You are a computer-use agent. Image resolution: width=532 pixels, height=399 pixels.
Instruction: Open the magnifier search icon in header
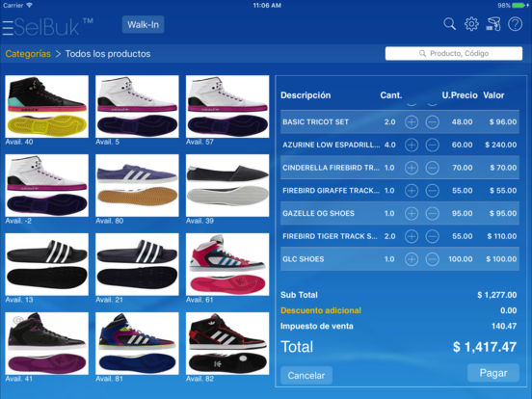pyautogui.click(x=449, y=24)
